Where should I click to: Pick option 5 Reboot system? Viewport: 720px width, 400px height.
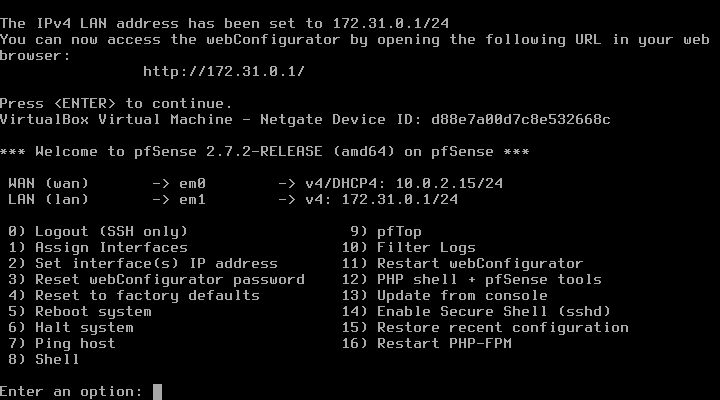tap(80, 312)
